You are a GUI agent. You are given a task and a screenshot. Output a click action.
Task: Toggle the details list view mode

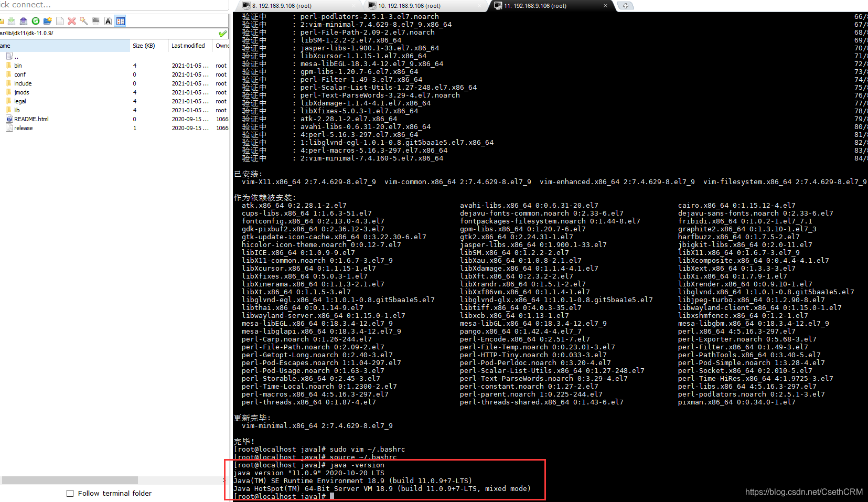(x=121, y=21)
